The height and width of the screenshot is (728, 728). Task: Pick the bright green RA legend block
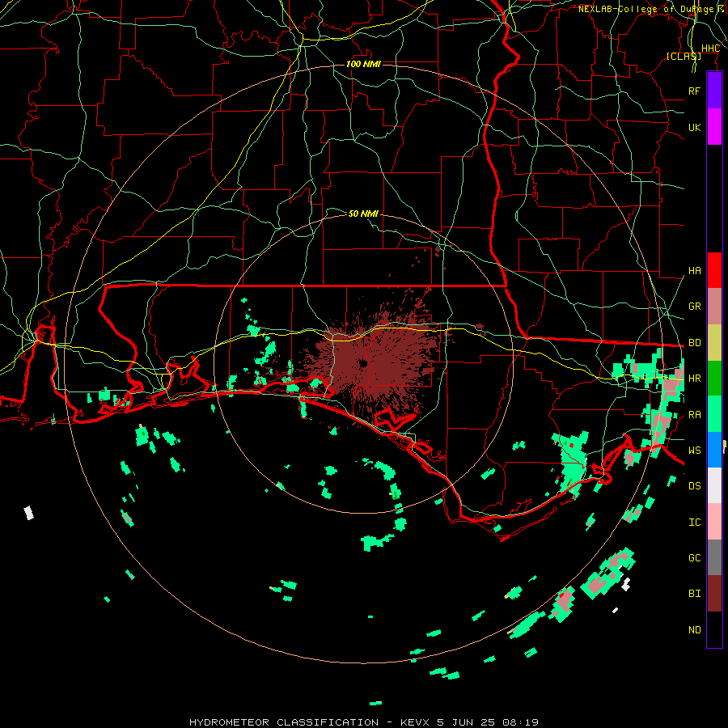(x=714, y=414)
